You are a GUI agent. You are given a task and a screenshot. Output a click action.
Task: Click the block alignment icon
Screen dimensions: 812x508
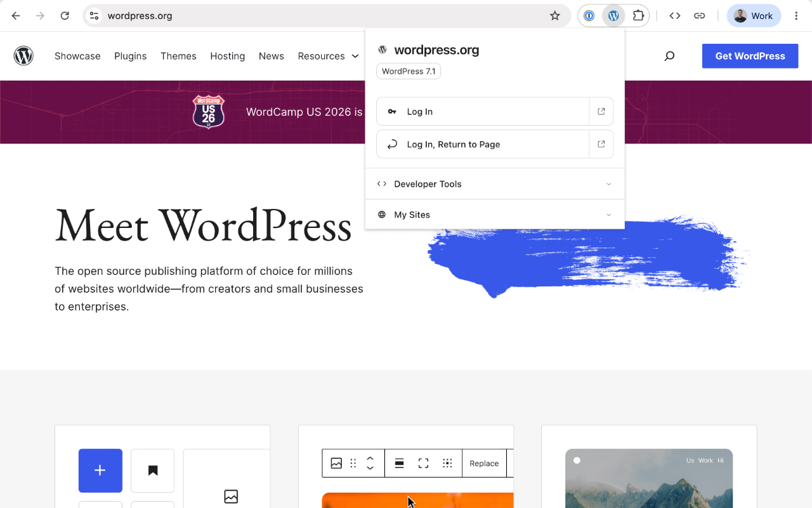[400, 464]
